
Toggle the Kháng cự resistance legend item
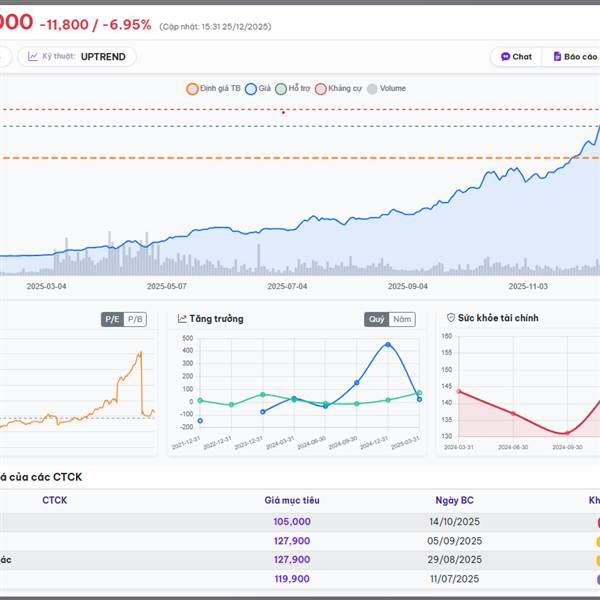coord(339,88)
